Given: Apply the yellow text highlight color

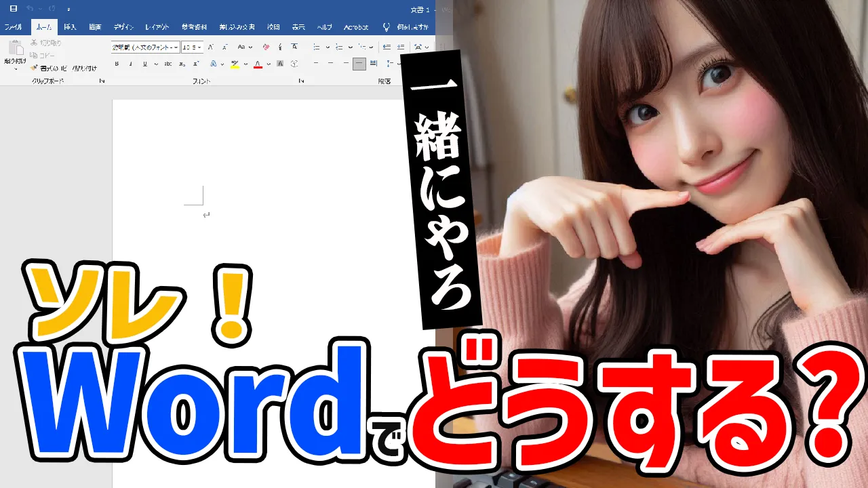Looking at the screenshot, I should tap(235, 64).
